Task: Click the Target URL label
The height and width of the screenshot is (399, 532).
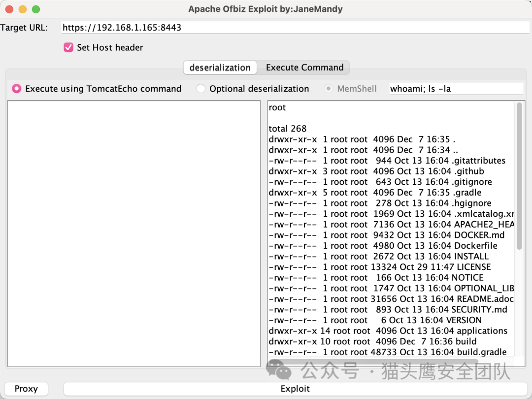Action: coord(24,28)
